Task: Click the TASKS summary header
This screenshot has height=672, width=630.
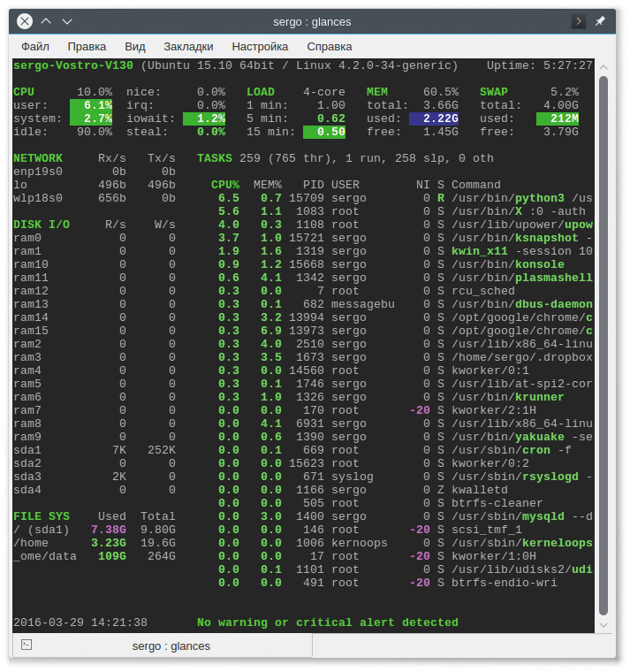Action: (x=215, y=158)
